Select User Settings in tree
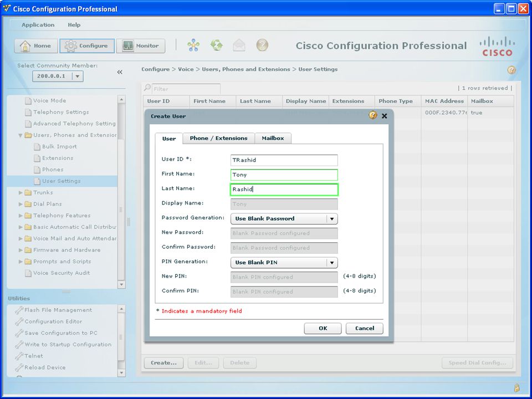The height and width of the screenshot is (399, 532). [62, 182]
